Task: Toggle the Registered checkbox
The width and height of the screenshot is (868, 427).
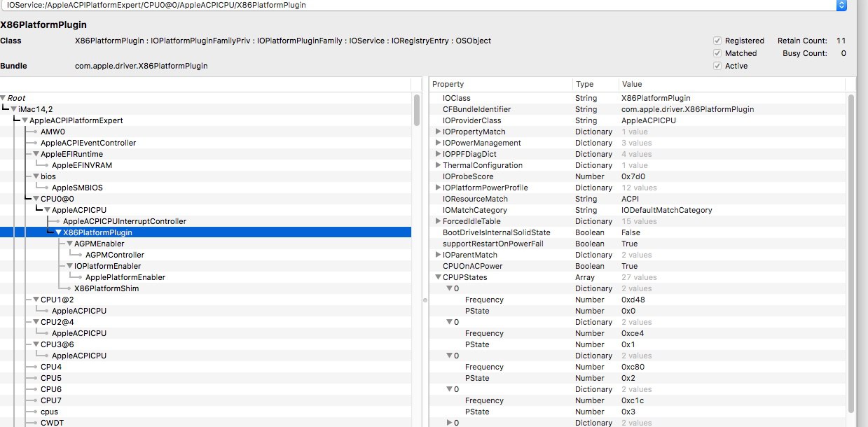Action: tap(717, 41)
